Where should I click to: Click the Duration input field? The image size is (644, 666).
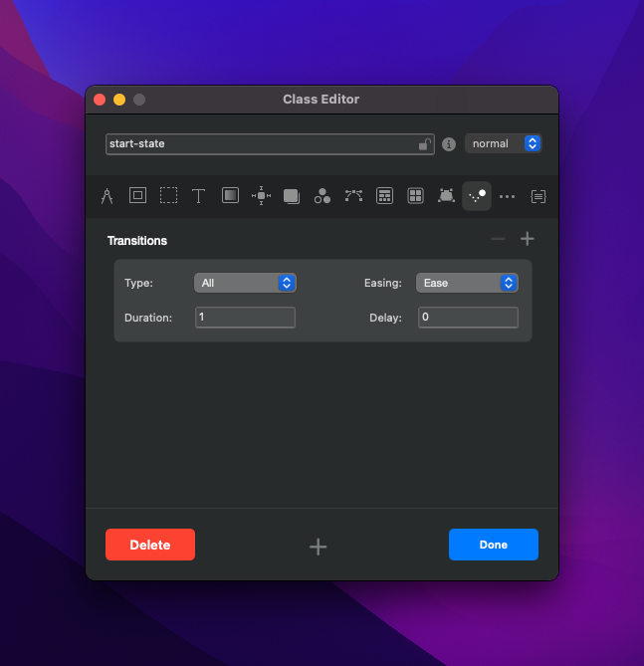[x=245, y=318]
